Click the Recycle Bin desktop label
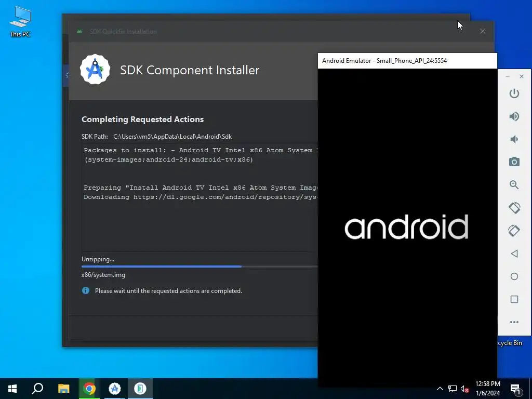Screen dimensions: 532x399 [510, 343]
